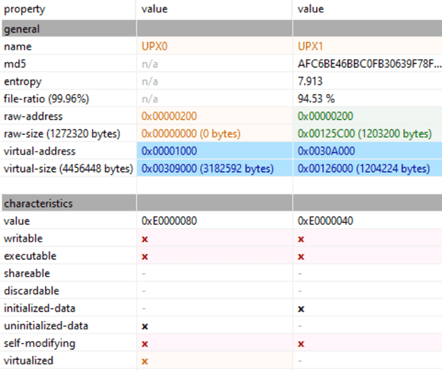Image resolution: width=442 pixels, height=371 pixels.
Task: Select raw-size value 0x00000000 (0 bytes)
Action: click(191, 134)
